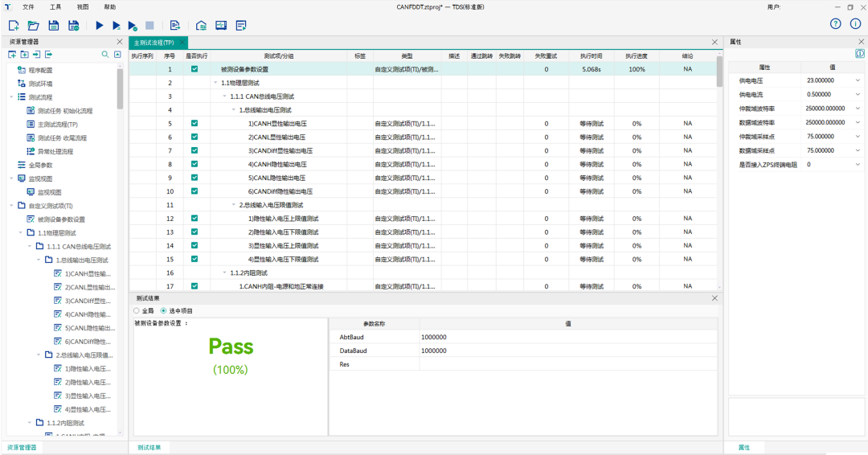The image size is (868, 455).
Task: Uncheck 被测设备参数设置 execute checkbox in row 1
Action: pyautogui.click(x=194, y=69)
